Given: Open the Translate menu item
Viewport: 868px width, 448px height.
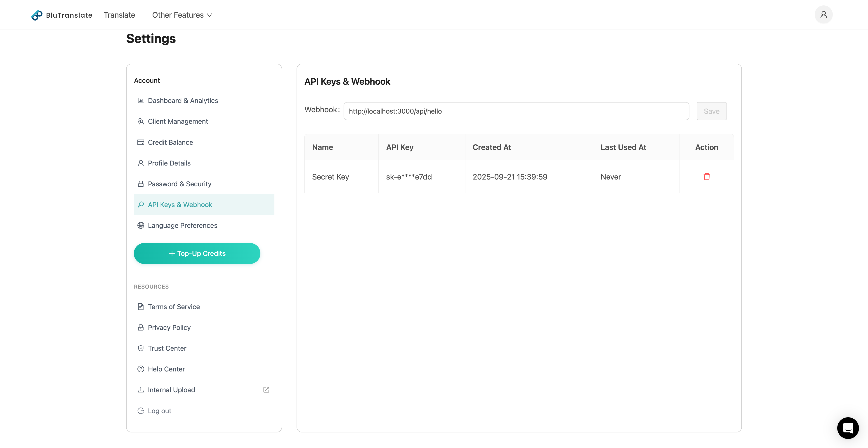Looking at the screenshot, I should pyautogui.click(x=119, y=15).
